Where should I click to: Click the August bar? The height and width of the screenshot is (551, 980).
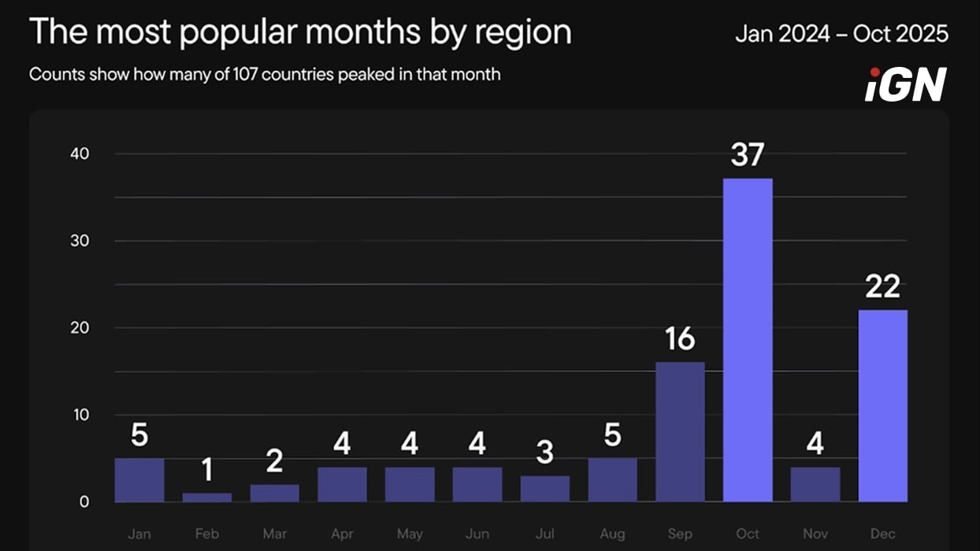click(612, 480)
